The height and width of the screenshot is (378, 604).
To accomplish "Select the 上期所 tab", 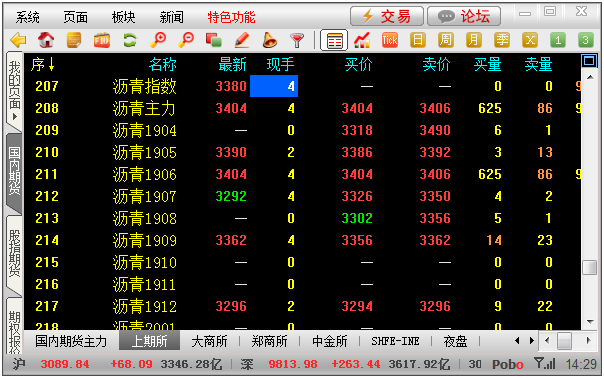I will [149, 341].
